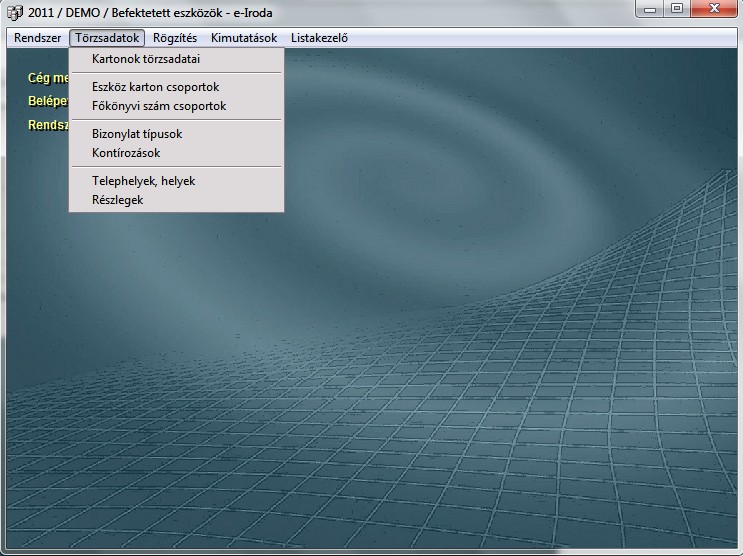
Task: Open Kontírozások from Törzsadatok menu
Action: tap(126, 153)
